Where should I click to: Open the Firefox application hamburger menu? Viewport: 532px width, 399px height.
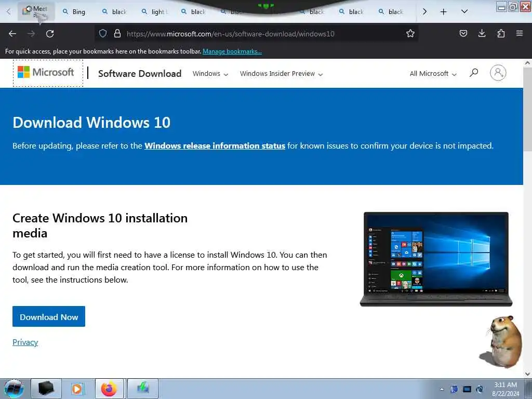[x=520, y=33]
